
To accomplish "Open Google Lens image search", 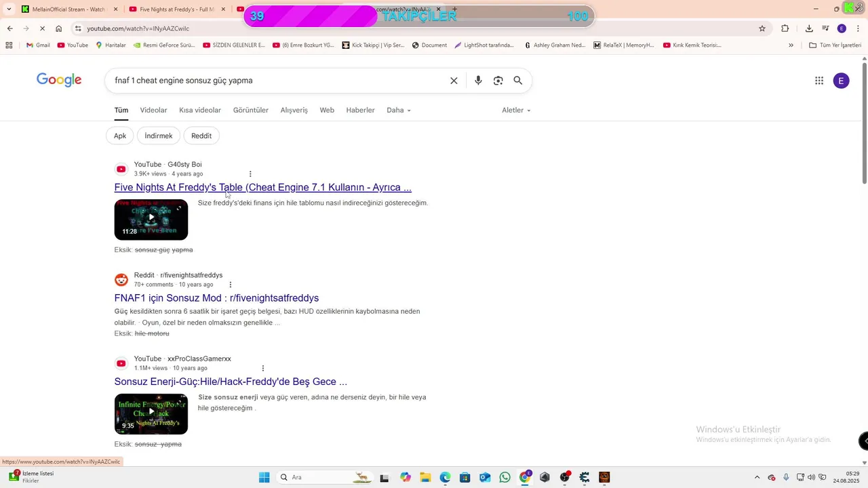I will coord(498,81).
